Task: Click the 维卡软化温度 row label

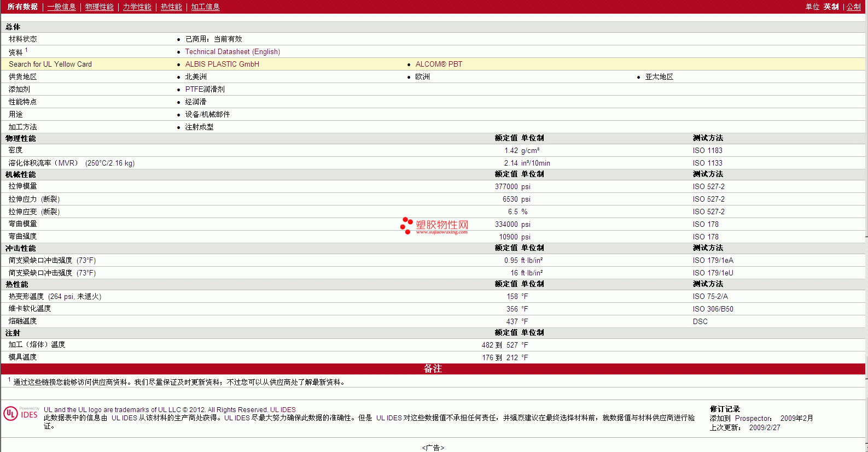Action: point(30,309)
